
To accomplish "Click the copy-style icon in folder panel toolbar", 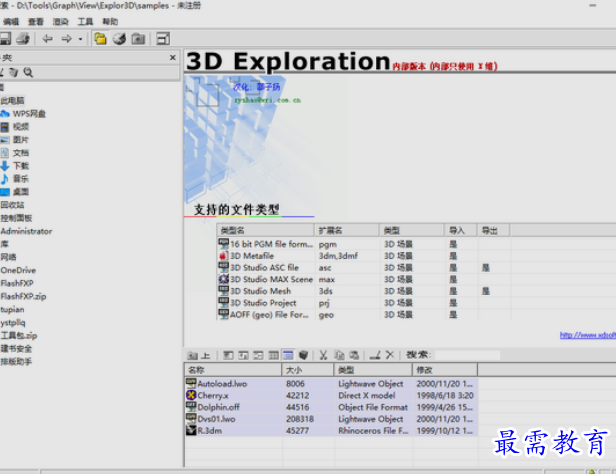I will pos(14,72).
